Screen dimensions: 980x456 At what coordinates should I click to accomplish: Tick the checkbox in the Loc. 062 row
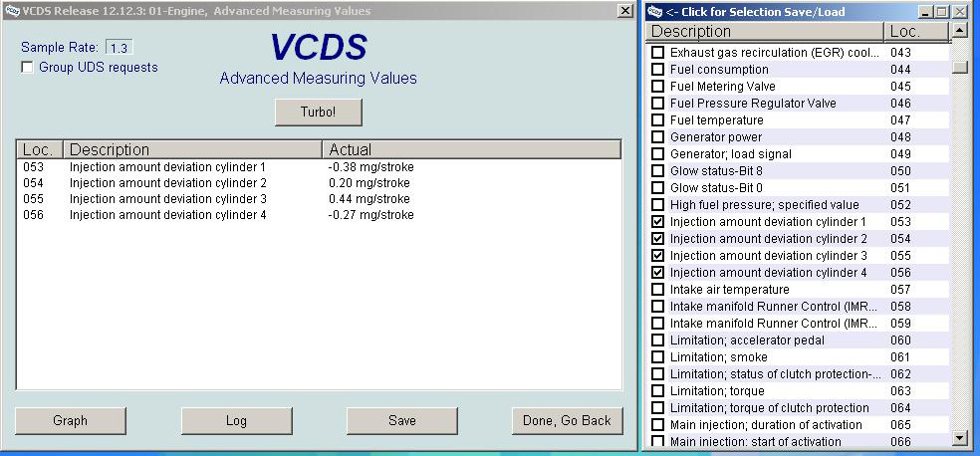coord(657,373)
